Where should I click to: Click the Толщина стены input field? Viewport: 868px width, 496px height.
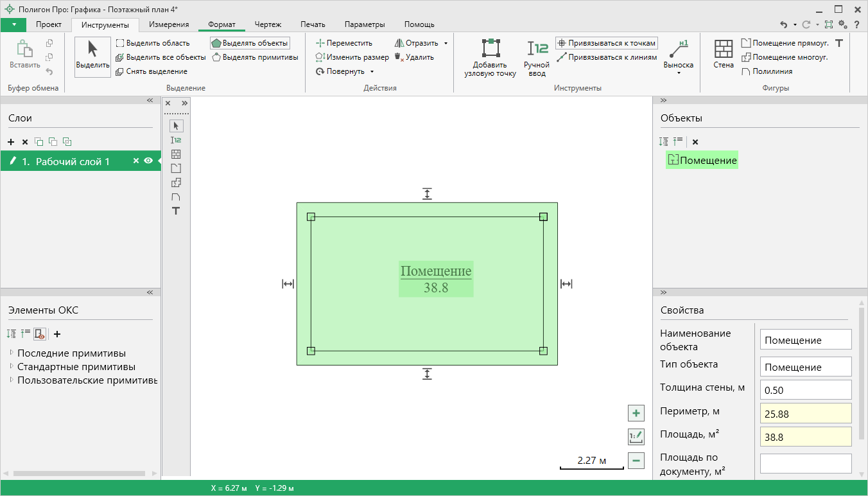pos(805,390)
